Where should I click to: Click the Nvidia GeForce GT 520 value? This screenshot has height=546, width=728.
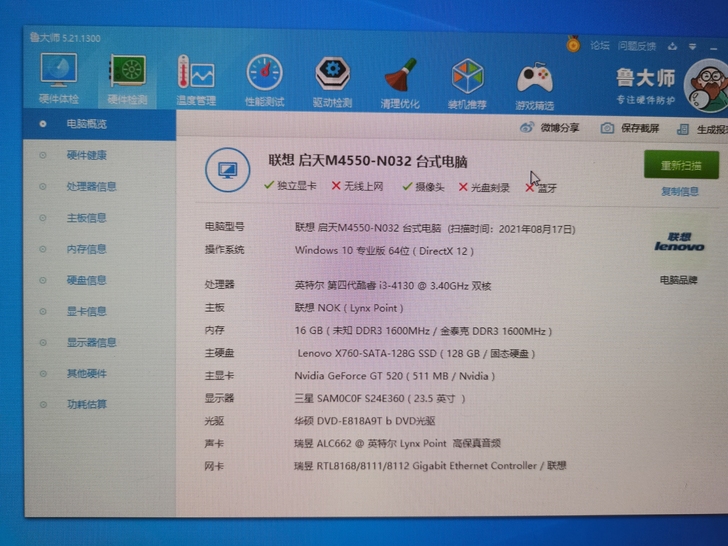point(395,376)
